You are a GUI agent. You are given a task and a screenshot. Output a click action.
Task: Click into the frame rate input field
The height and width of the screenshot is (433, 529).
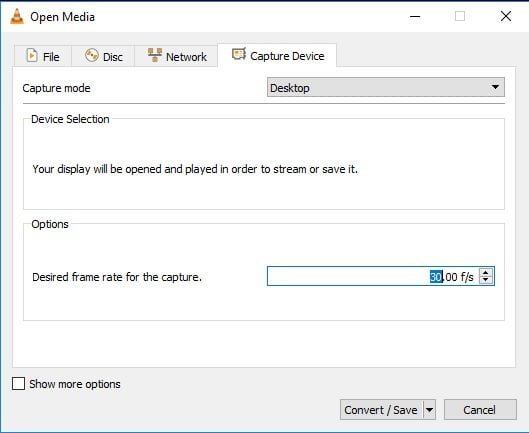pos(373,276)
